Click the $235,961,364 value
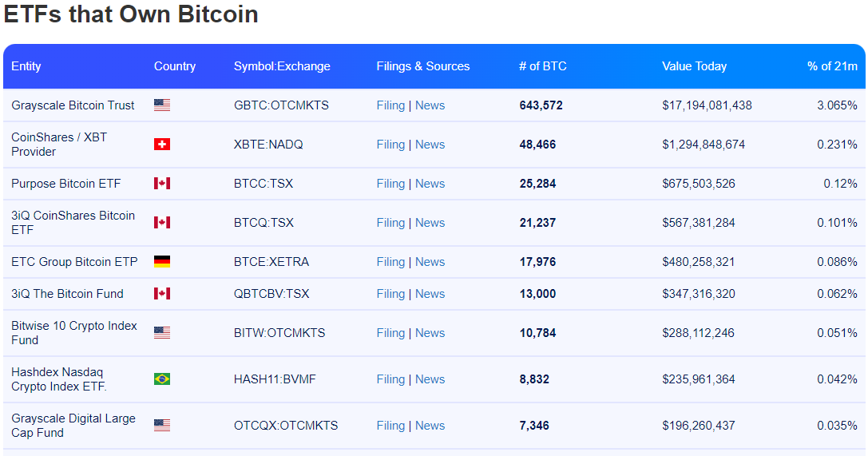 point(699,379)
